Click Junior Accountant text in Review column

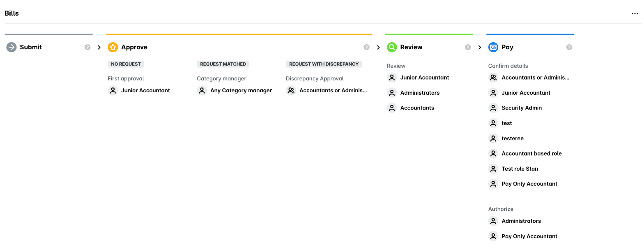425,78
